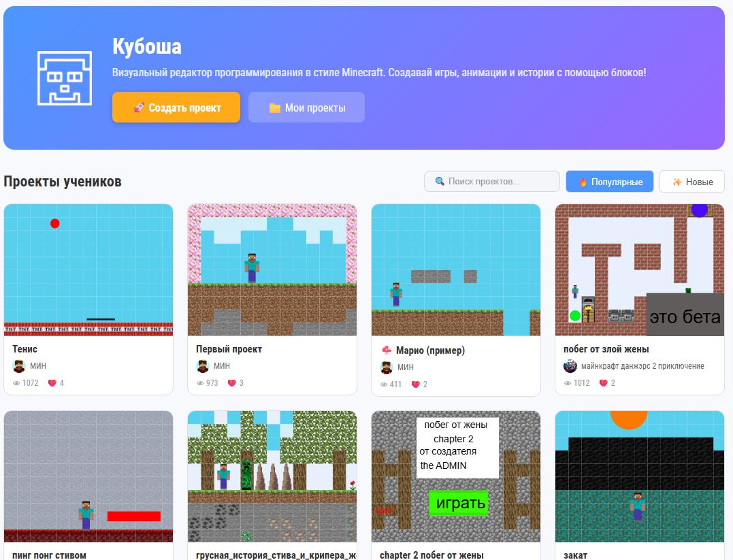Open Мои проекты
The width and height of the screenshot is (733, 560).
306,108
